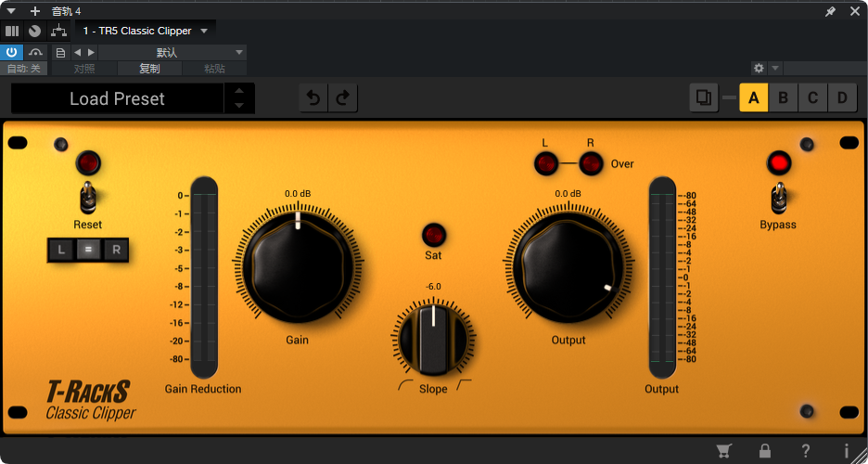Select the L channel button
Image resolution: width=868 pixels, height=464 pixels.
(61, 250)
